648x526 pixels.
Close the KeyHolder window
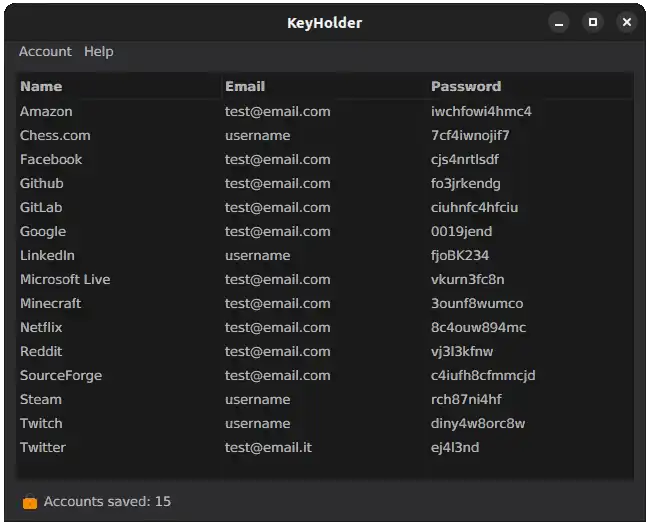pyautogui.click(x=627, y=22)
